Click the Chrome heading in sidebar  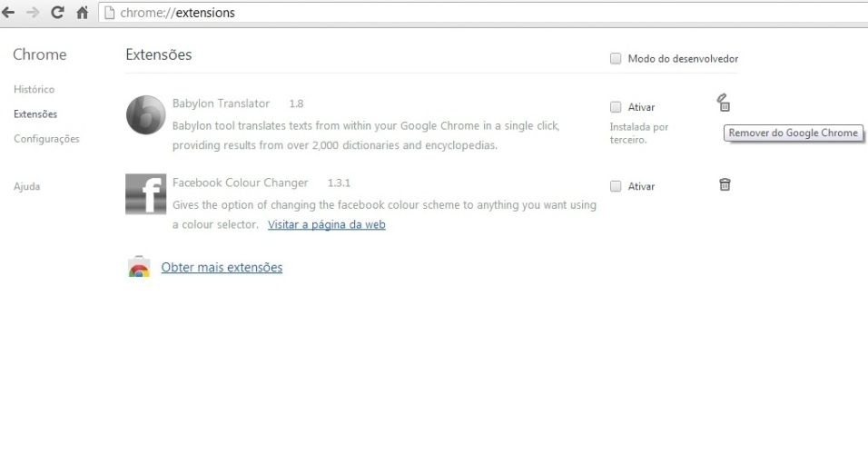[39, 54]
